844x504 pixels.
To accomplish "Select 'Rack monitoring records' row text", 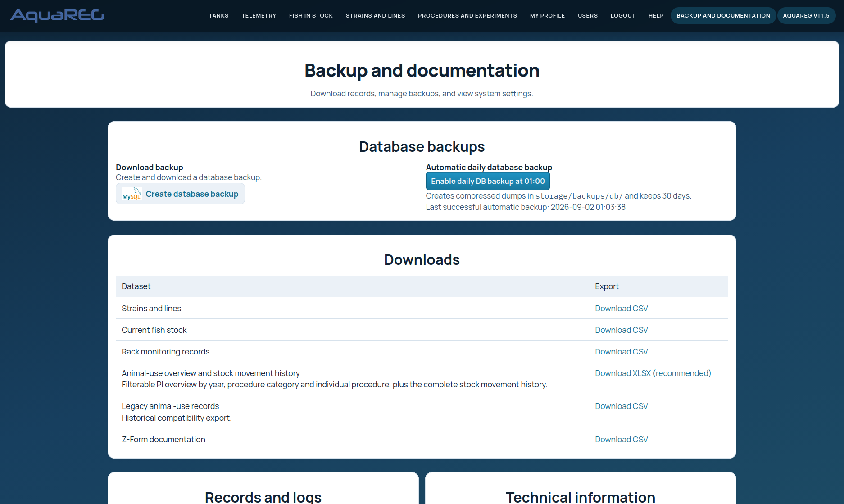I will 165,352.
